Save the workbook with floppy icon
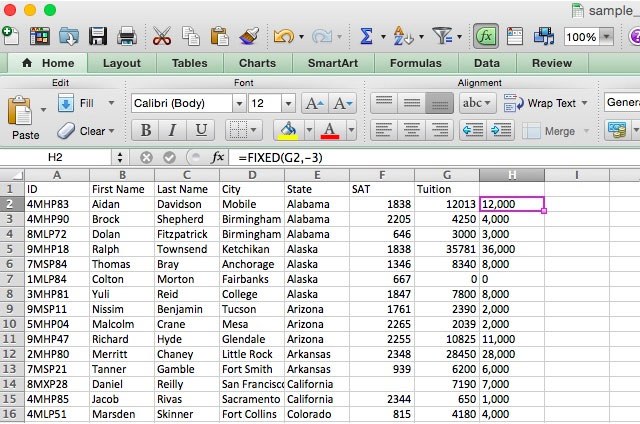This screenshot has width=640, height=424. pos(98,36)
